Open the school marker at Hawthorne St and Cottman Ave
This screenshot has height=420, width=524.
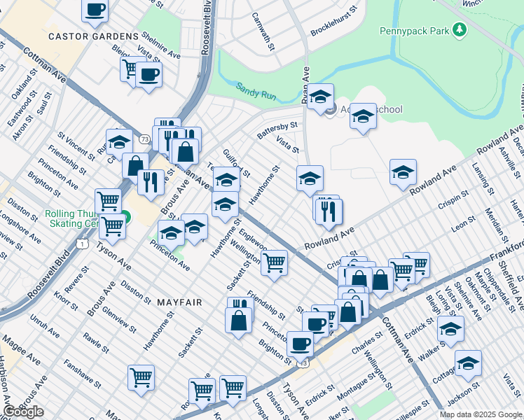[x=226, y=206]
